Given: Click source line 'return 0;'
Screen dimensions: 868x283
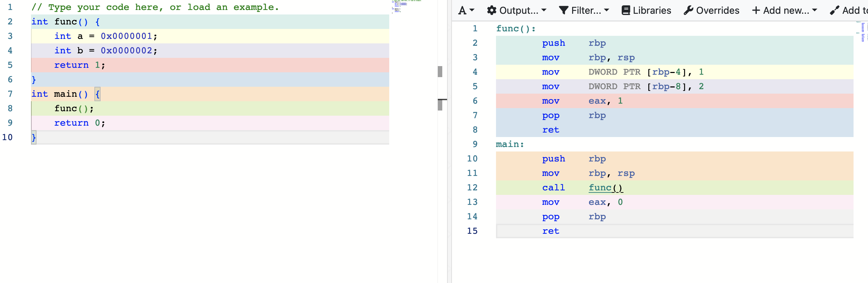Looking at the screenshot, I should 210,123.
